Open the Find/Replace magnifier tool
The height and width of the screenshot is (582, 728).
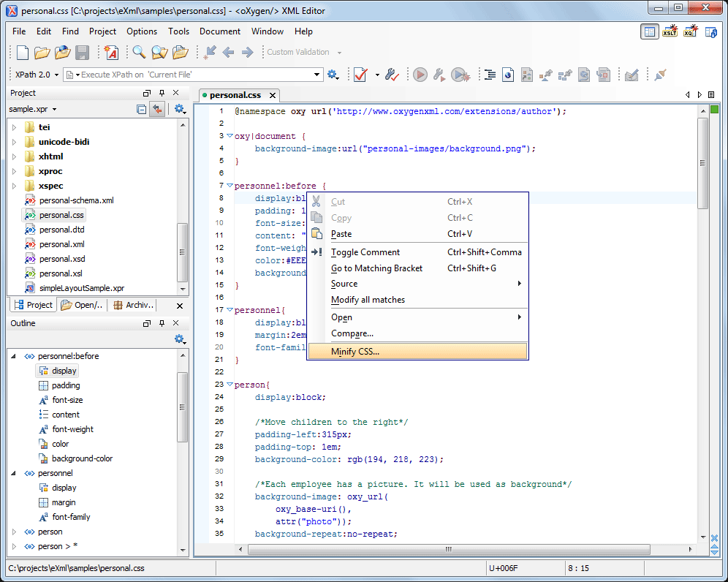coord(139,52)
